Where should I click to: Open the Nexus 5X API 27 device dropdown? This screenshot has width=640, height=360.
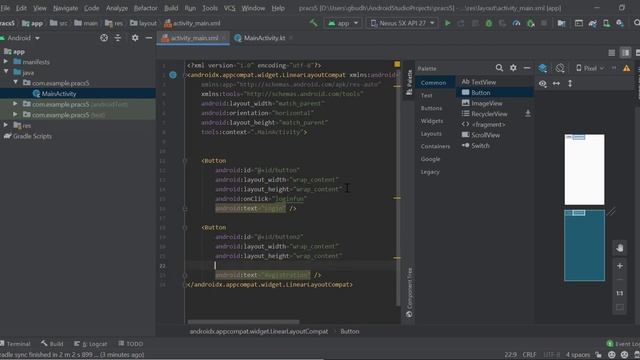[x=402, y=23]
